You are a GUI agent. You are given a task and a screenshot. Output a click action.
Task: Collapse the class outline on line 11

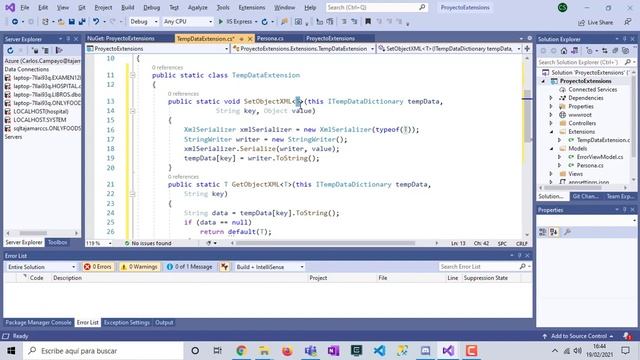tap(133, 75)
